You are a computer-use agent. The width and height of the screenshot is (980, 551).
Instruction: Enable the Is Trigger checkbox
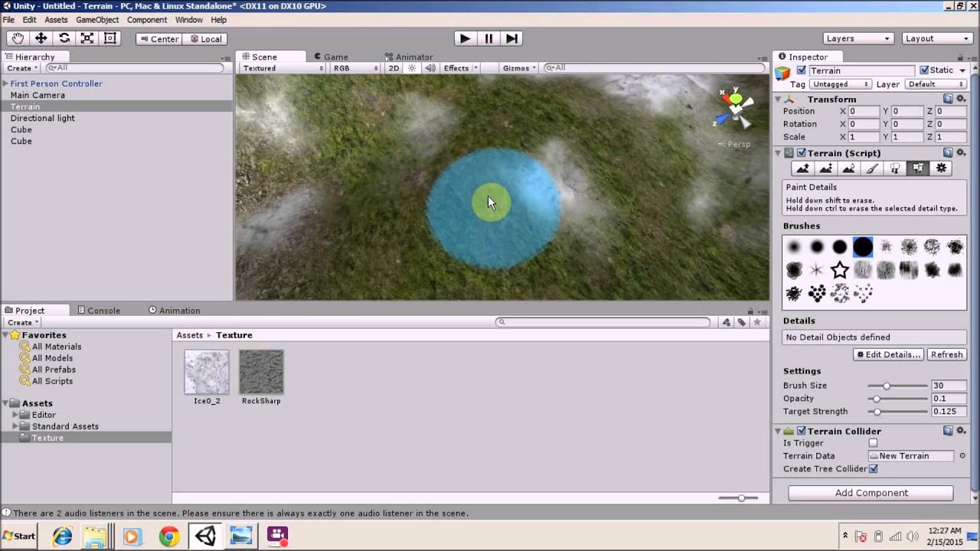873,443
